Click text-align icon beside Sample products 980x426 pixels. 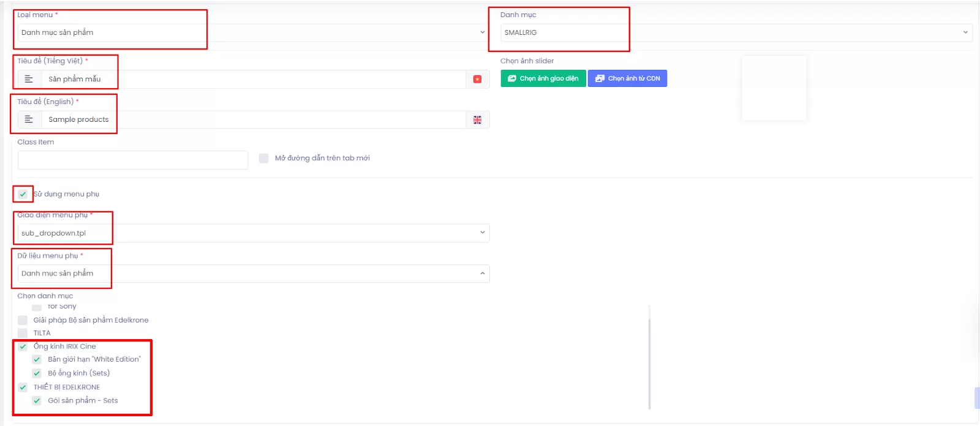click(29, 119)
